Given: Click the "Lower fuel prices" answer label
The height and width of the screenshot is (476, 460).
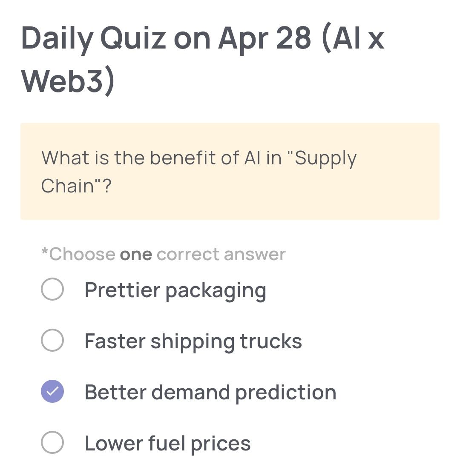Looking at the screenshot, I should [167, 443].
